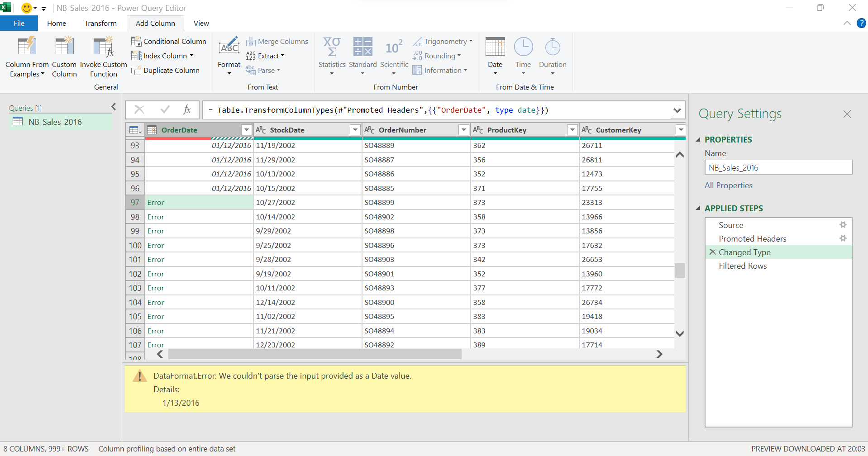This screenshot has height=456, width=868.
Task: Collapse the APPLIED STEPS section
Action: pos(698,209)
